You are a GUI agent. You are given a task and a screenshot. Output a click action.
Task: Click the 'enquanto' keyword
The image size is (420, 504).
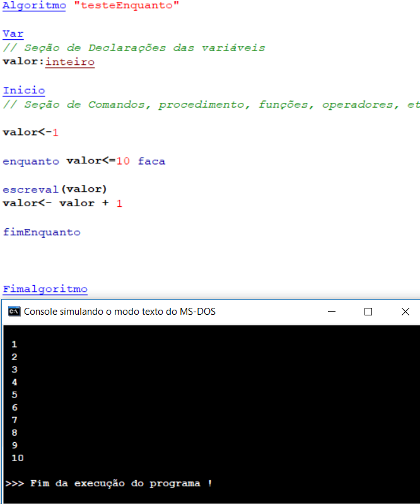pyautogui.click(x=31, y=161)
